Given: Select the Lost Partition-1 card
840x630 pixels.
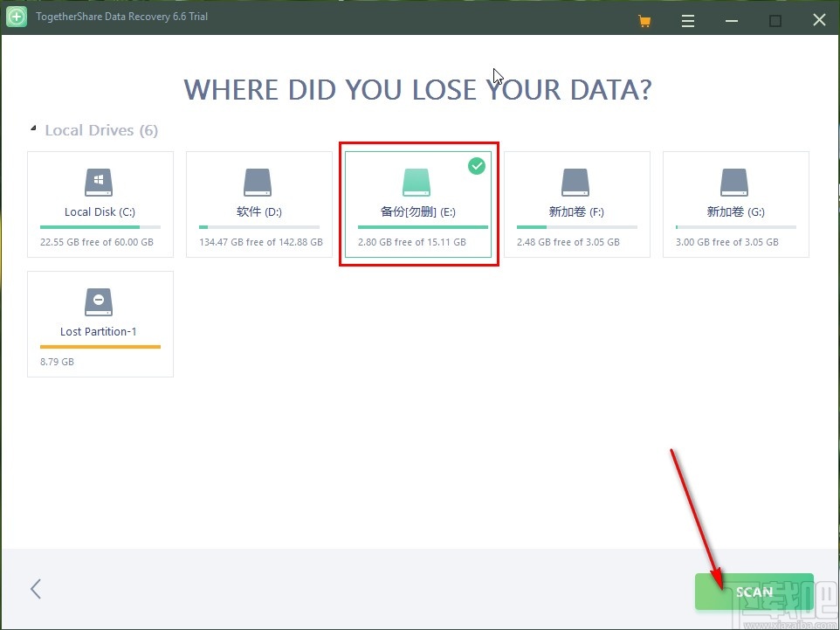Looking at the screenshot, I should [x=100, y=323].
